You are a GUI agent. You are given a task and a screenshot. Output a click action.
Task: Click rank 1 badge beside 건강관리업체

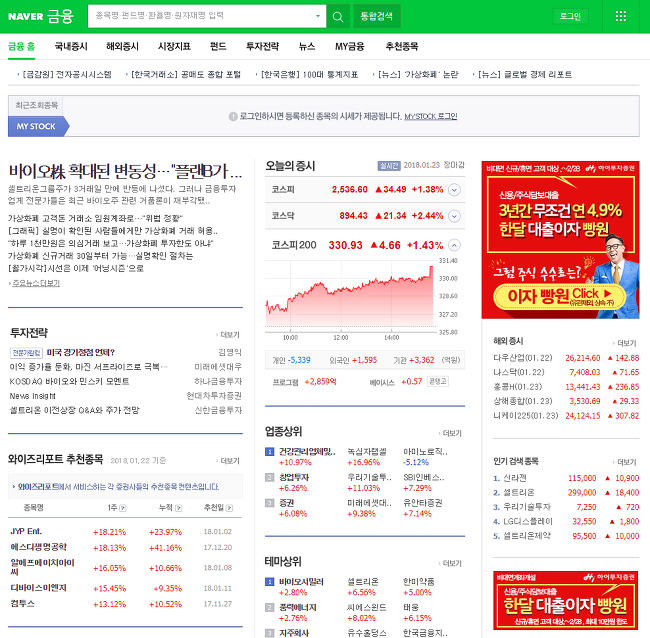[269, 451]
